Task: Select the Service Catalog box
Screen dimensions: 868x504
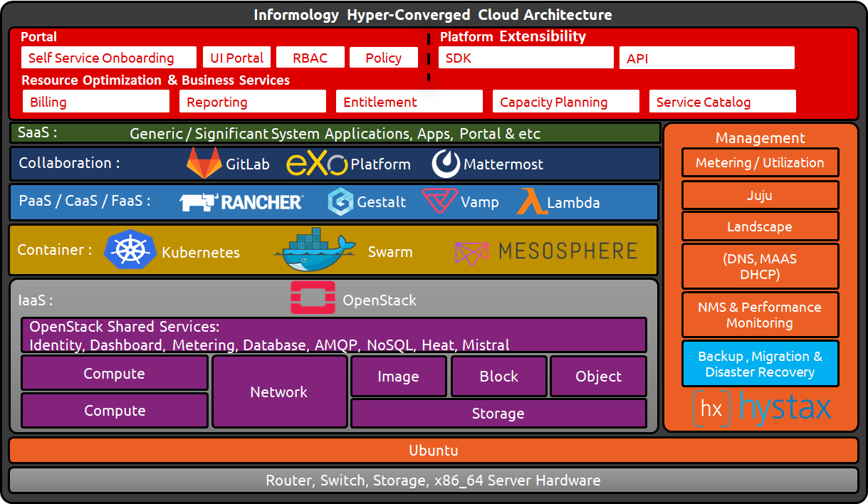Action: click(x=723, y=102)
